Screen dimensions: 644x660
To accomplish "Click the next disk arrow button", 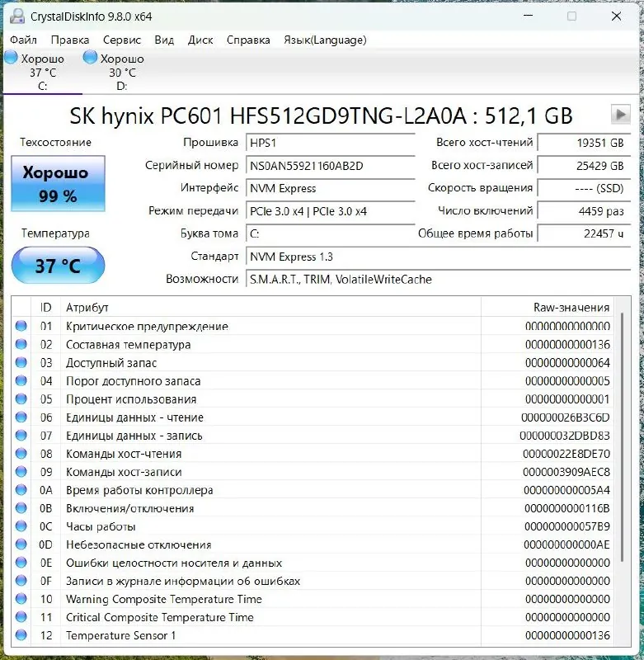I will (x=620, y=115).
